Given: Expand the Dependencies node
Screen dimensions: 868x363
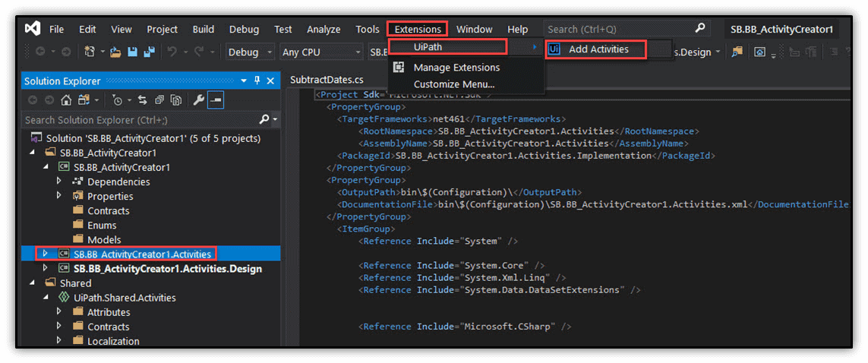Looking at the screenshot, I should [58, 181].
